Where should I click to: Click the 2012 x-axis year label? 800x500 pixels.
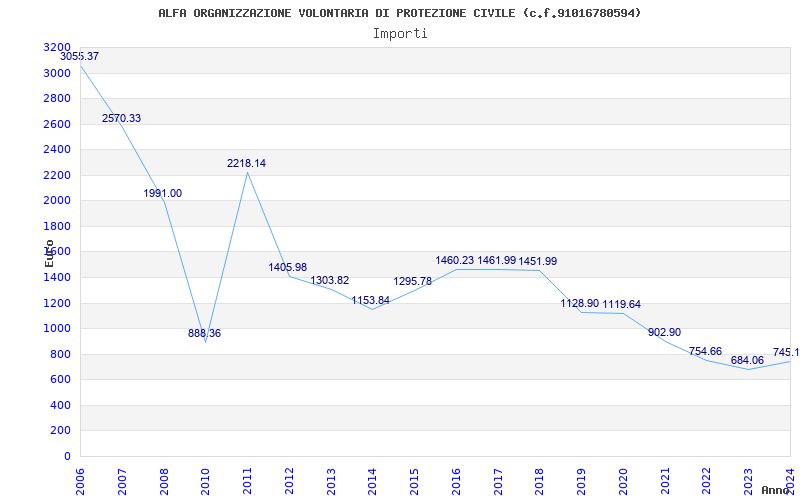tap(289, 480)
